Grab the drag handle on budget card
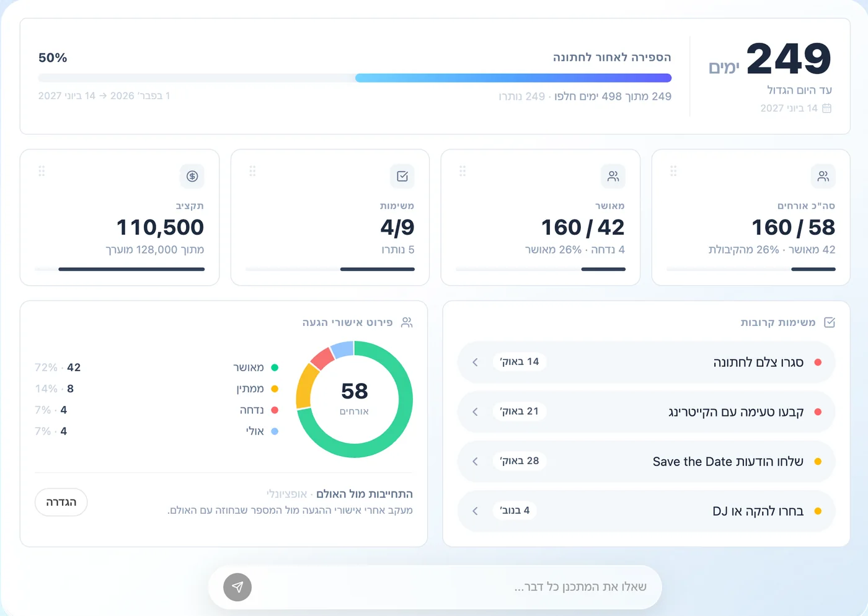 point(42,170)
